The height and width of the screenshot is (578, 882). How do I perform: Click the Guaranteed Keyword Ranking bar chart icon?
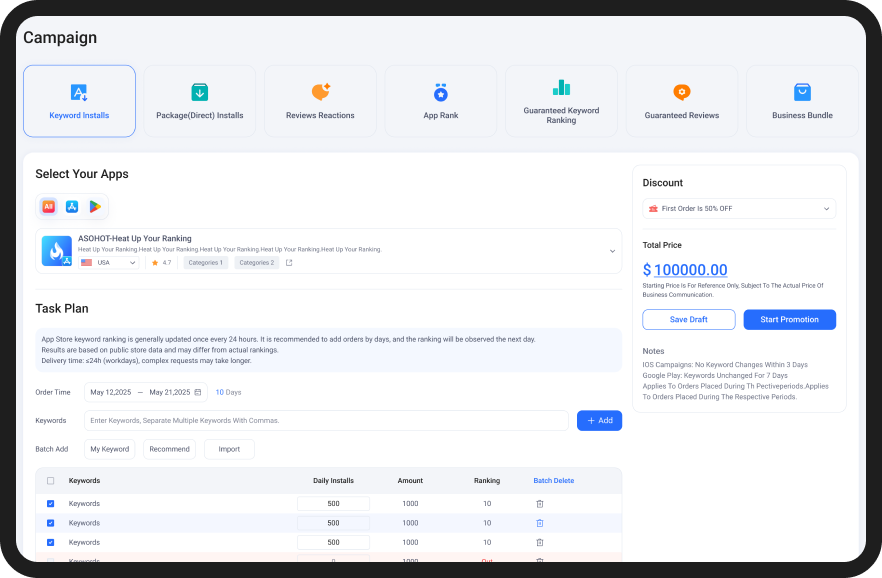coord(561,88)
